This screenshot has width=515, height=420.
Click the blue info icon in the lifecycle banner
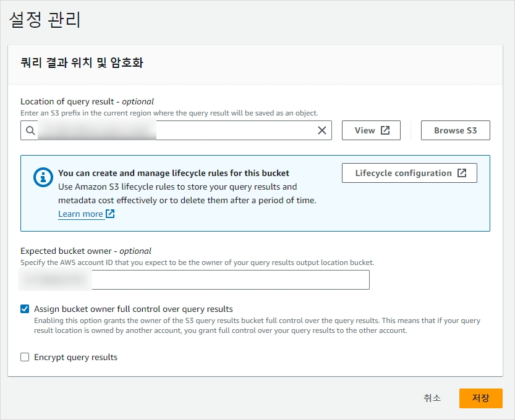coord(42,177)
